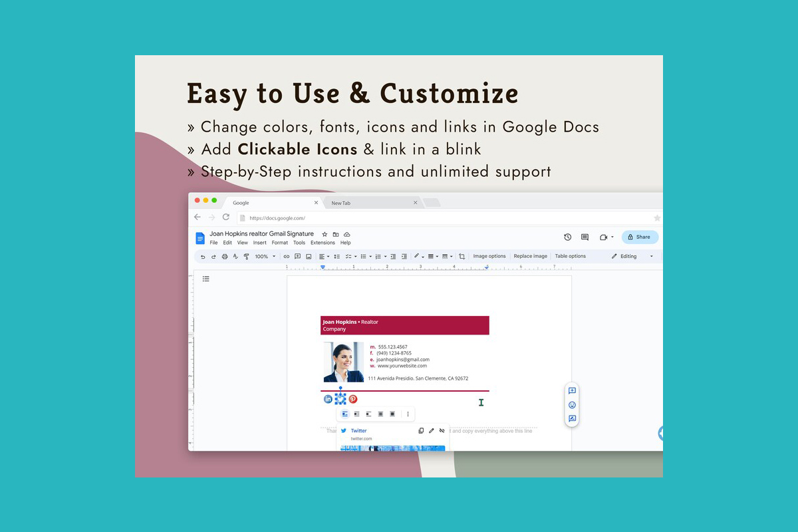This screenshot has width=798, height=532.
Task: Open the Edit menu
Action: [x=227, y=243]
